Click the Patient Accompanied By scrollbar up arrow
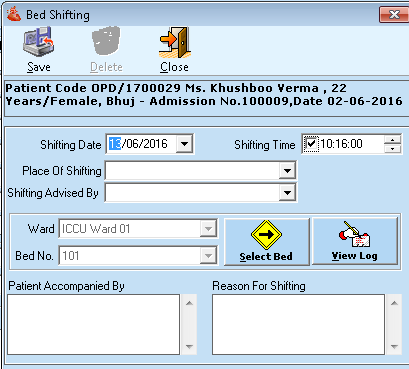The height and width of the screenshot is (369, 409). pos(189,303)
